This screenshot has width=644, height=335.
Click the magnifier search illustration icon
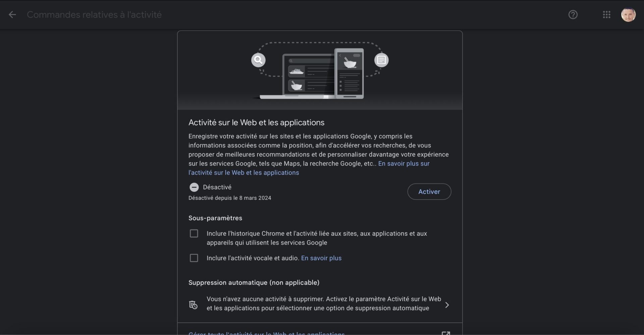tap(258, 60)
